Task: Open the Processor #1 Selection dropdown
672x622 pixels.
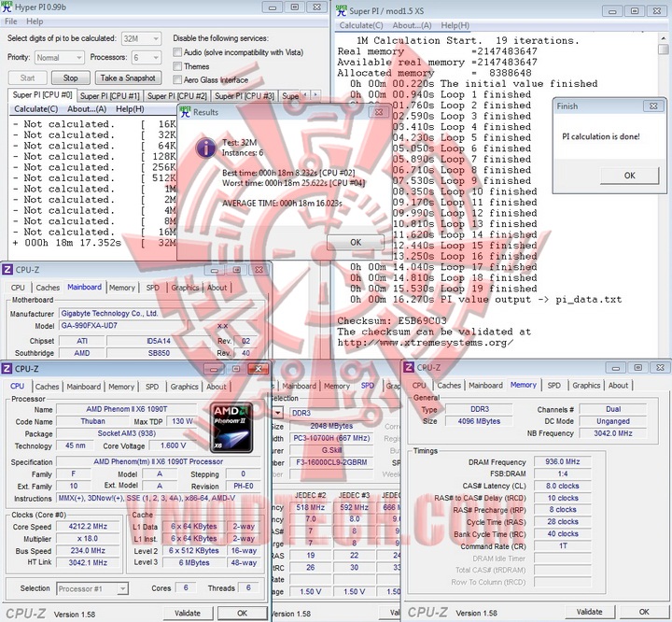Action: coord(92,588)
